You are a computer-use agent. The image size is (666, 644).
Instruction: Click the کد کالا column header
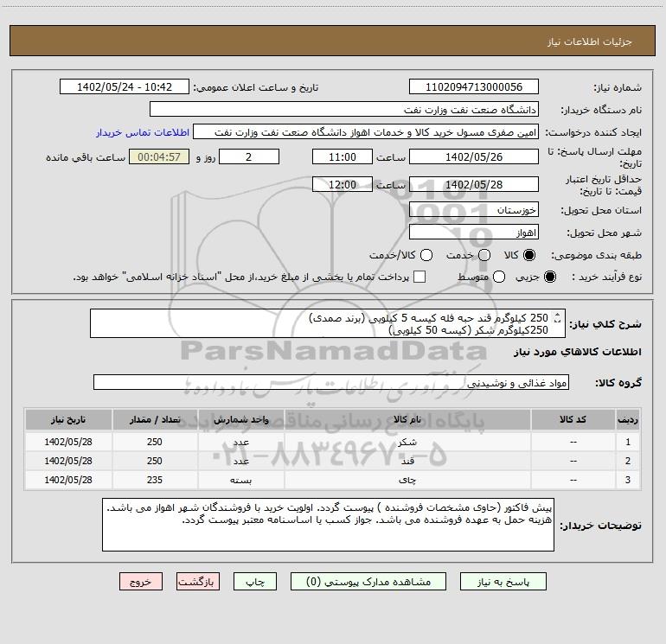(x=573, y=420)
